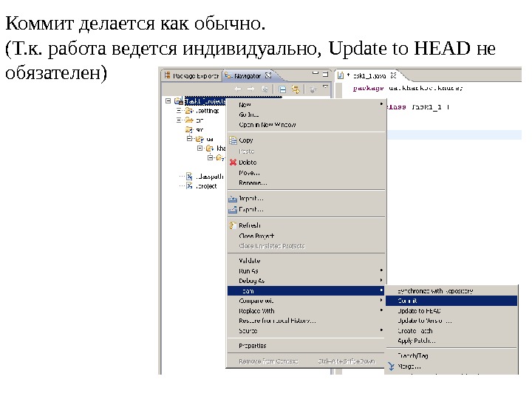Viewport: 532px width, 399px height.
Task: Click the Merge icon in Team submenu
Action: [391, 366]
